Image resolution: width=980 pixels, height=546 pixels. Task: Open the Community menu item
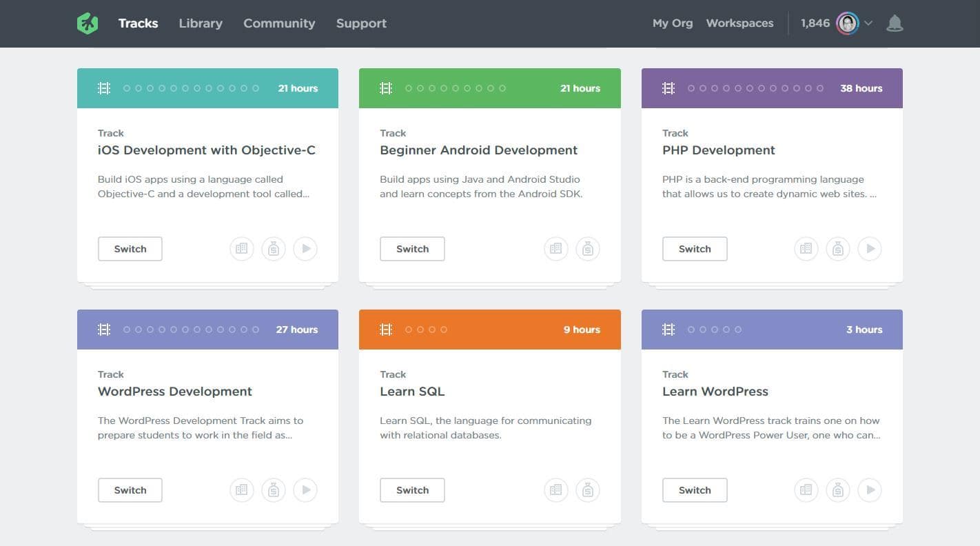point(279,23)
